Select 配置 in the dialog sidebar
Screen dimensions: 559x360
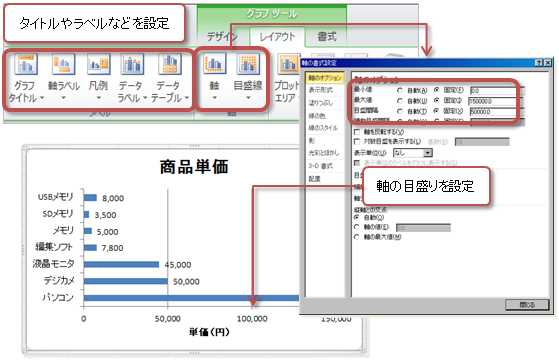pos(314,179)
